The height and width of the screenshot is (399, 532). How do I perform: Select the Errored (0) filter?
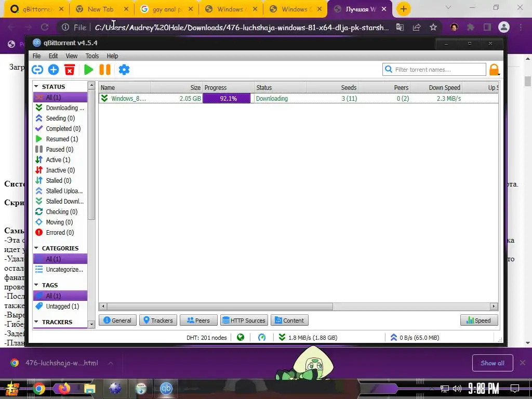(60, 232)
